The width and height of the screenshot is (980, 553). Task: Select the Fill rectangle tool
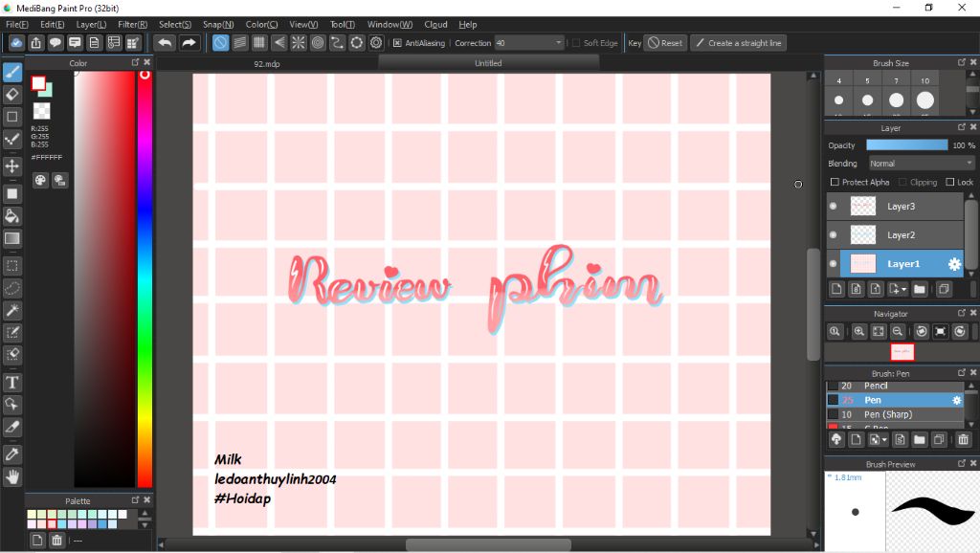click(x=11, y=193)
